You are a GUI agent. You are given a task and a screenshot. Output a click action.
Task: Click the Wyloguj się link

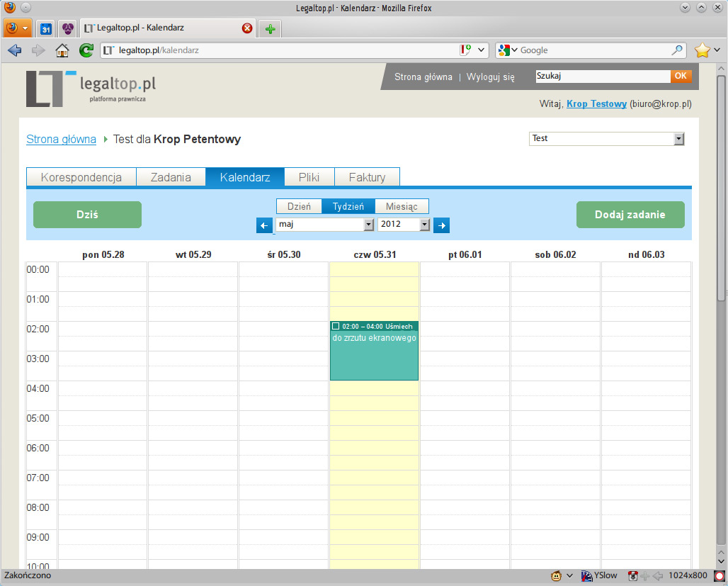(x=490, y=77)
